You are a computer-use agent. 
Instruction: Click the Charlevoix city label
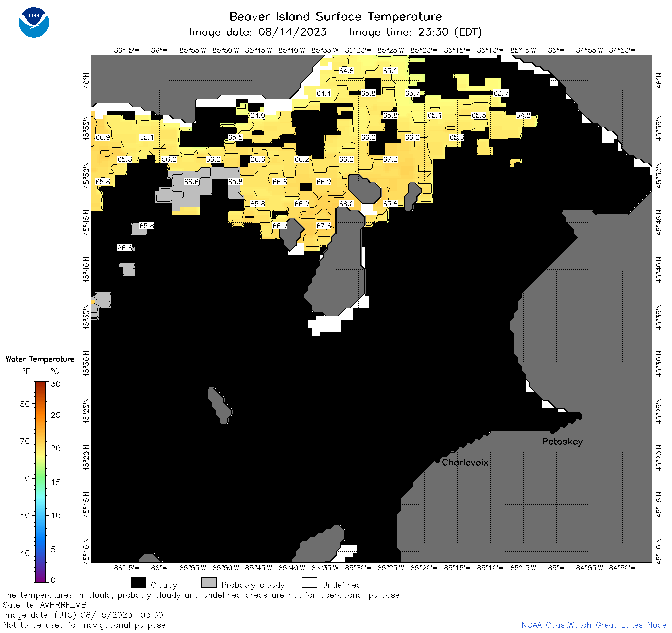[x=465, y=462]
